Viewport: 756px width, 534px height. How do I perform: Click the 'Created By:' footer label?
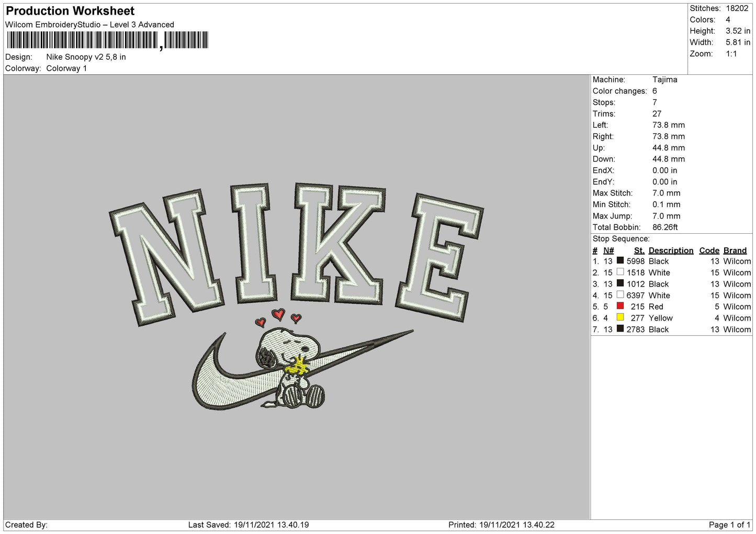pos(26,525)
